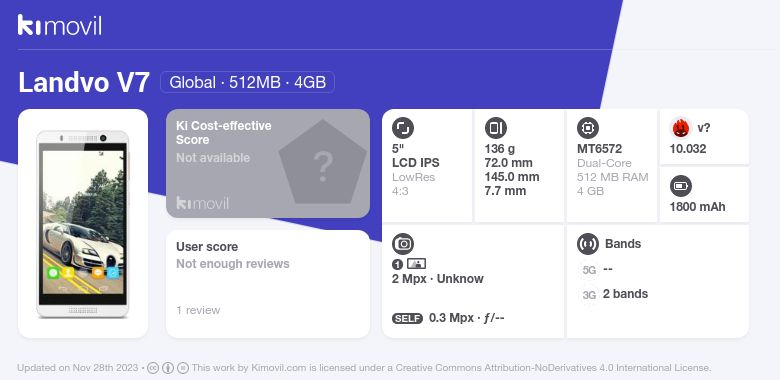
Task: Click the Kimovil logo at top
Action: (60, 25)
